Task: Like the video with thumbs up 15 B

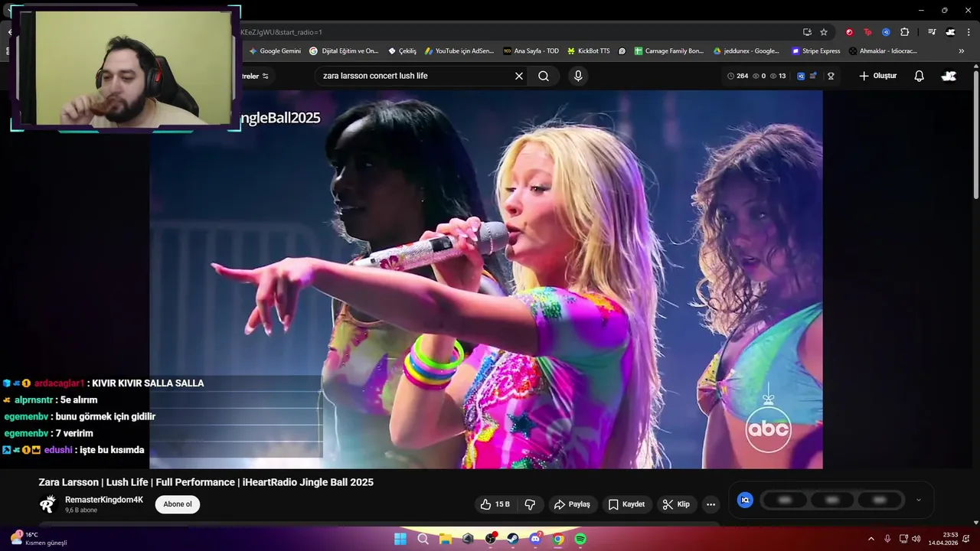Action: click(x=495, y=504)
